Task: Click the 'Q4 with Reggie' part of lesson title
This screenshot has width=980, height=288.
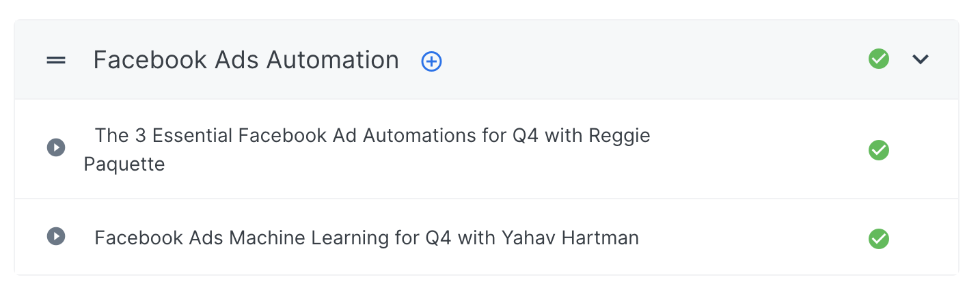Action: tap(581, 136)
